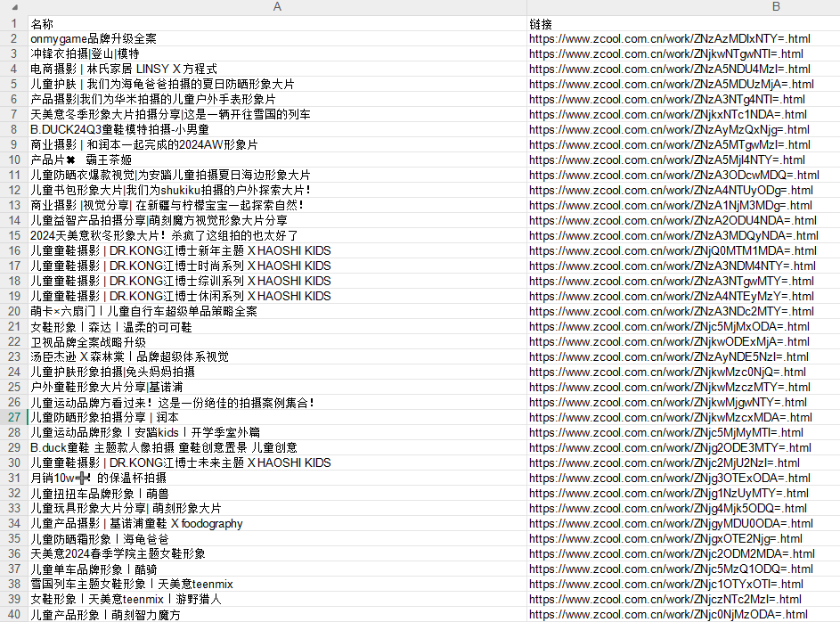Select cell 儿童产品形象丨萌刻智力魔方

(x=277, y=615)
